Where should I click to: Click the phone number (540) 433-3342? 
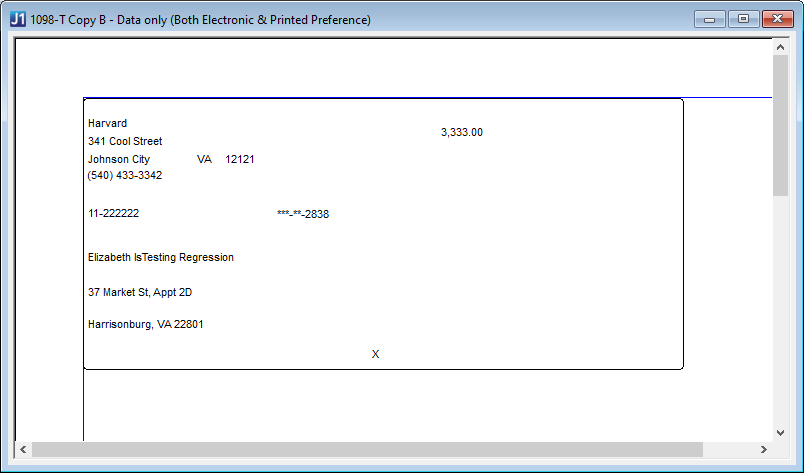(125, 175)
